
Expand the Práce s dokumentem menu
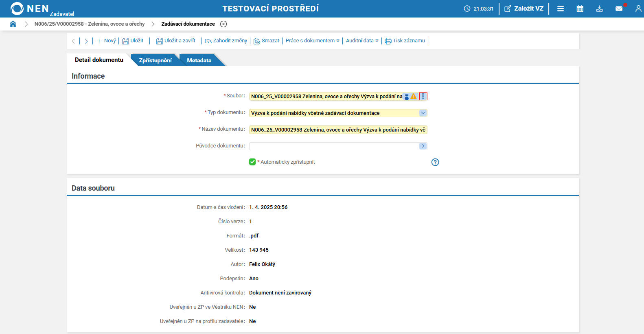(313, 41)
